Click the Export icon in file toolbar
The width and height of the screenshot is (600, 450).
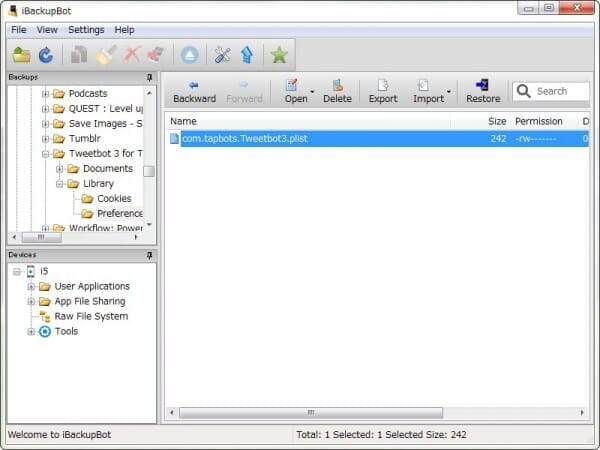click(382, 91)
